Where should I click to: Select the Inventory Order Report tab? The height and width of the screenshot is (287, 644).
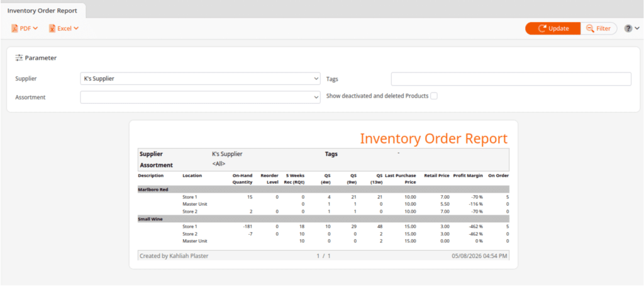coord(43,11)
